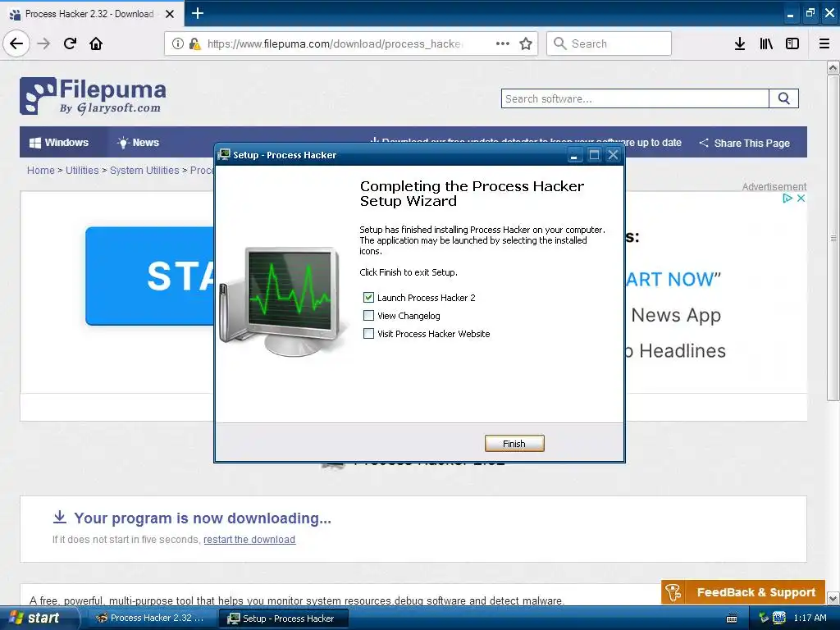This screenshot has width=840, height=630.
Task: Click the blue START ad button
Action: (150, 276)
